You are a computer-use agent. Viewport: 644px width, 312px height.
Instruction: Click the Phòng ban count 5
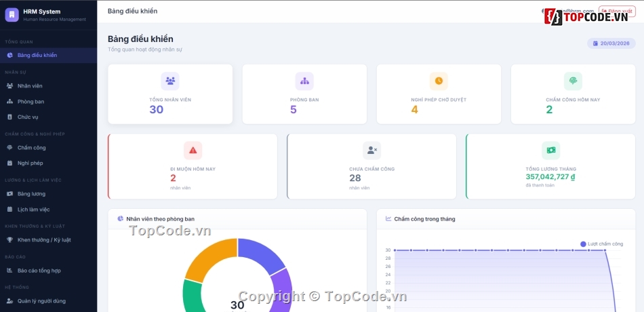click(294, 109)
